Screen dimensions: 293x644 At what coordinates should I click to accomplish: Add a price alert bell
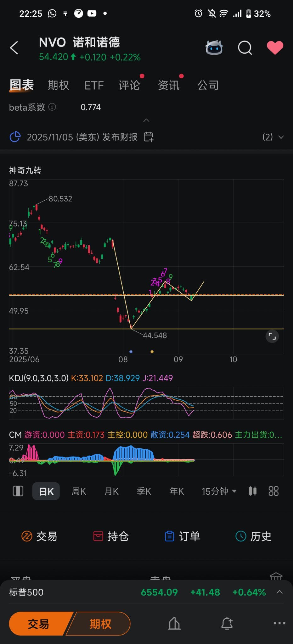click(227, 623)
